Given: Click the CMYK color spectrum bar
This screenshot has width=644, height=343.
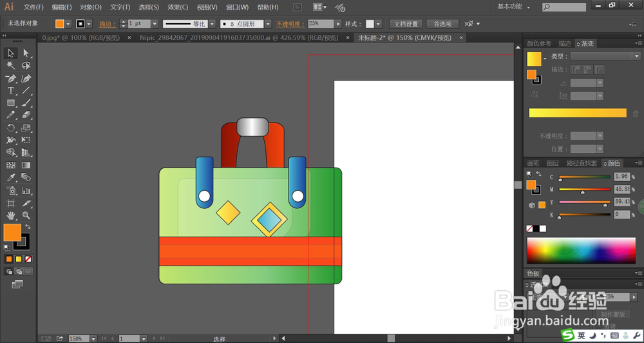Looking at the screenshot, I should tap(581, 250).
